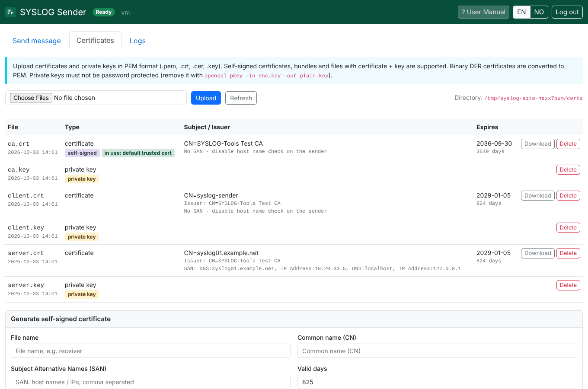Select the ca.key file name
The image size is (588, 389).
(19, 170)
